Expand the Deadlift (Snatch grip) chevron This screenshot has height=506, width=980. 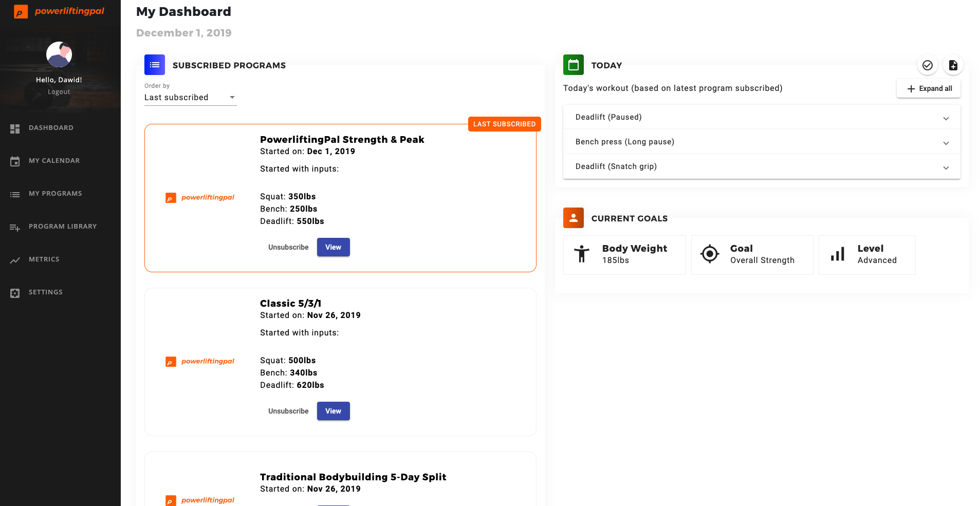(946, 168)
